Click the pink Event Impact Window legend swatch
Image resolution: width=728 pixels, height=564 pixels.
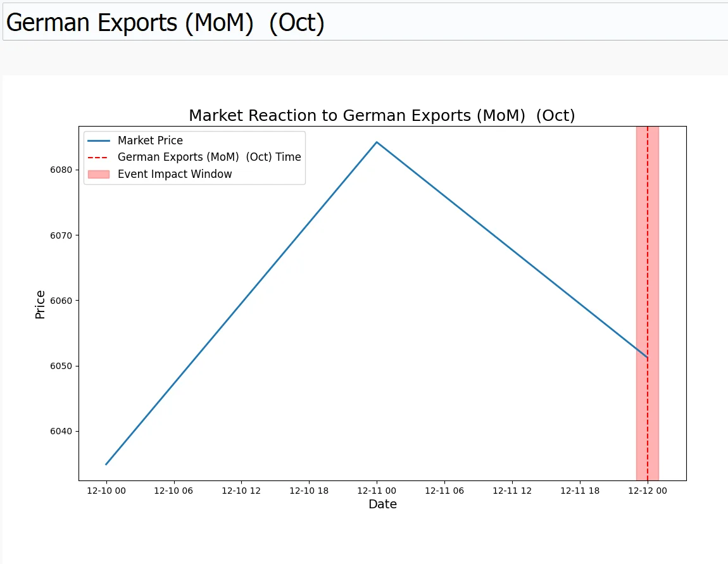99,174
